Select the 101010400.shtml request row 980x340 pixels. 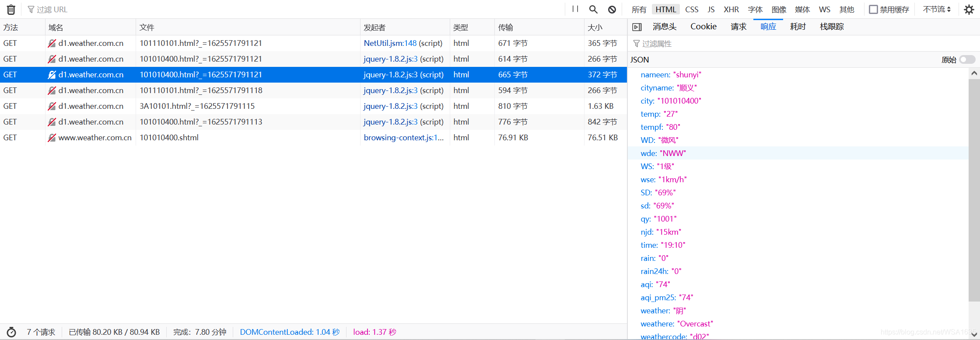[313, 138]
